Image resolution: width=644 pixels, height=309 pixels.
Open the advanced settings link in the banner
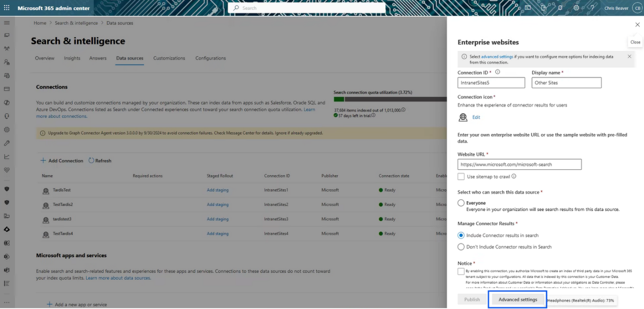pyautogui.click(x=497, y=56)
